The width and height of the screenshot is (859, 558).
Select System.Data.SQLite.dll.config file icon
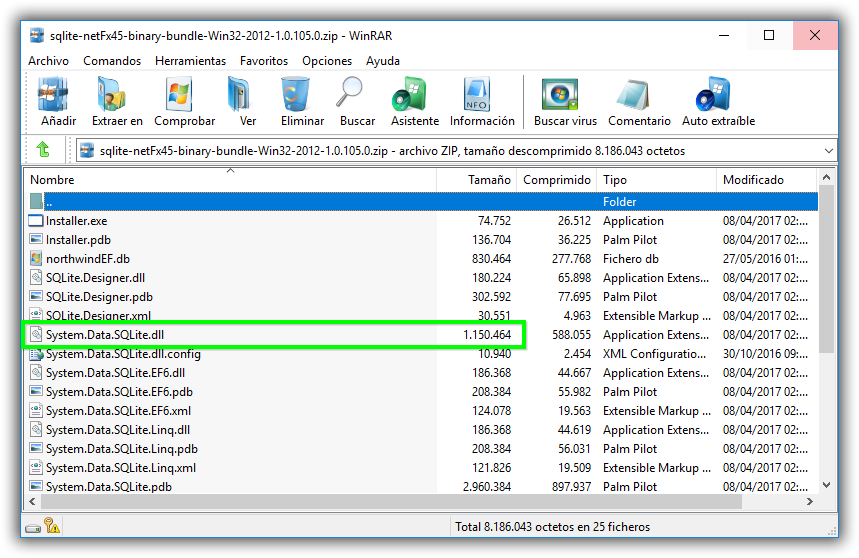36,354
